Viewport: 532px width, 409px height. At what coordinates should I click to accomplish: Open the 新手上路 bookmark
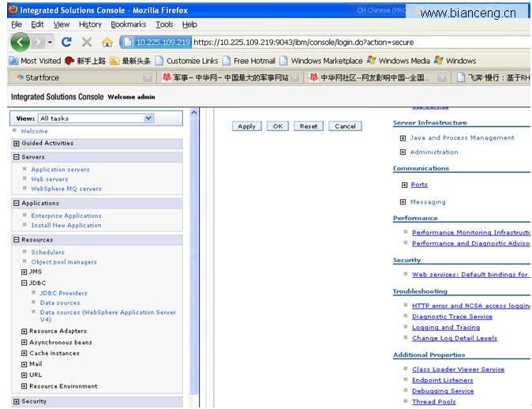(85, 61)
